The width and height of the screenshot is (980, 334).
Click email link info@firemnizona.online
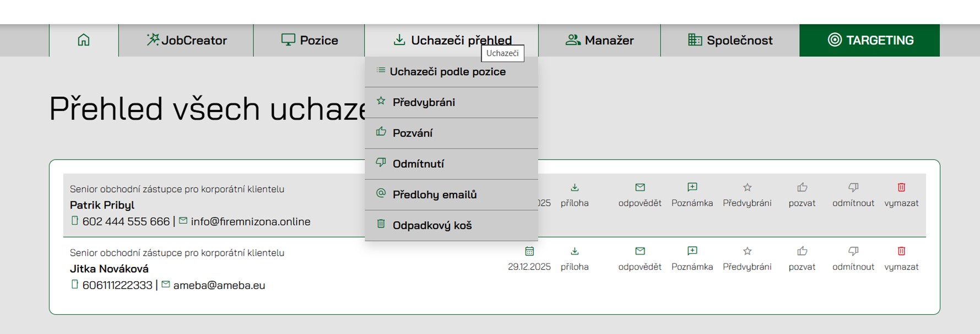point(250,221)
